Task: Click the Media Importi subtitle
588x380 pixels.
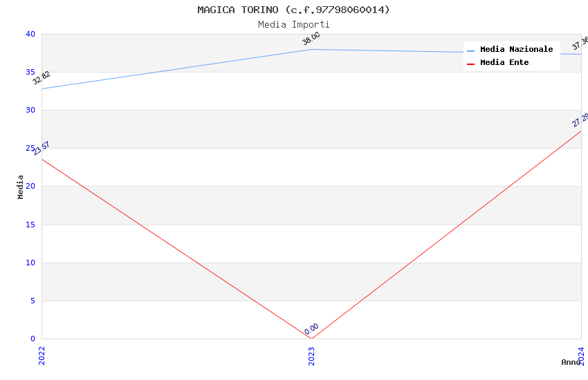Action: 293,24
